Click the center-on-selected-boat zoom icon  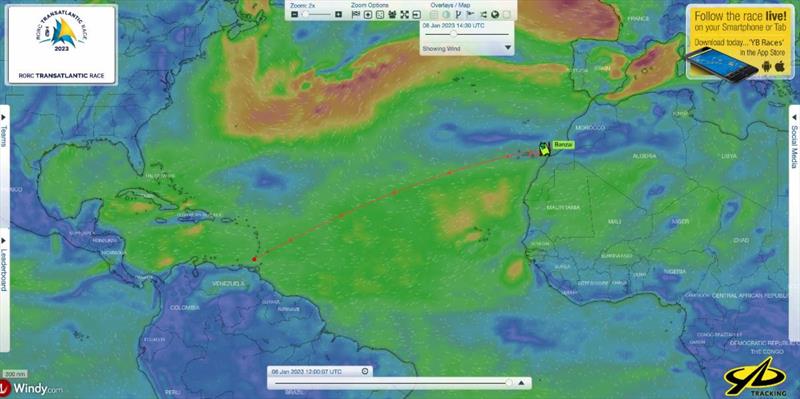coord(368,15)
